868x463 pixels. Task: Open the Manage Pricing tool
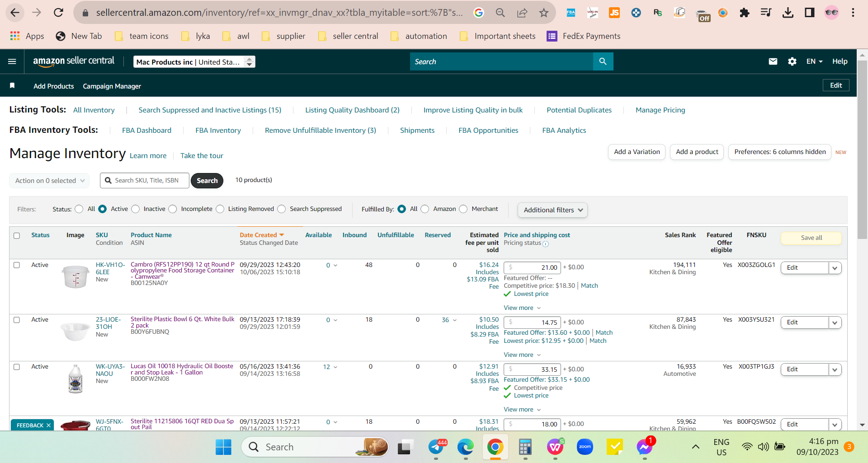coord(660,110)
